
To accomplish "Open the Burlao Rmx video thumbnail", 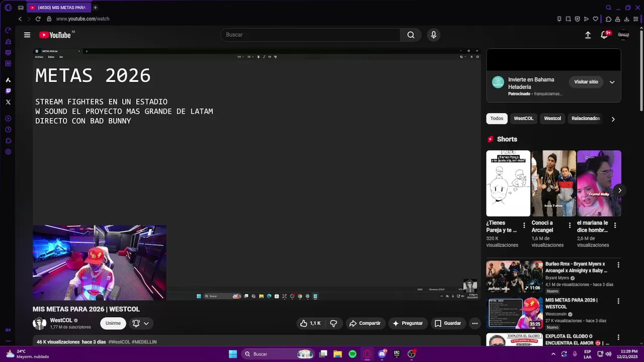I will tap(514, 277).
